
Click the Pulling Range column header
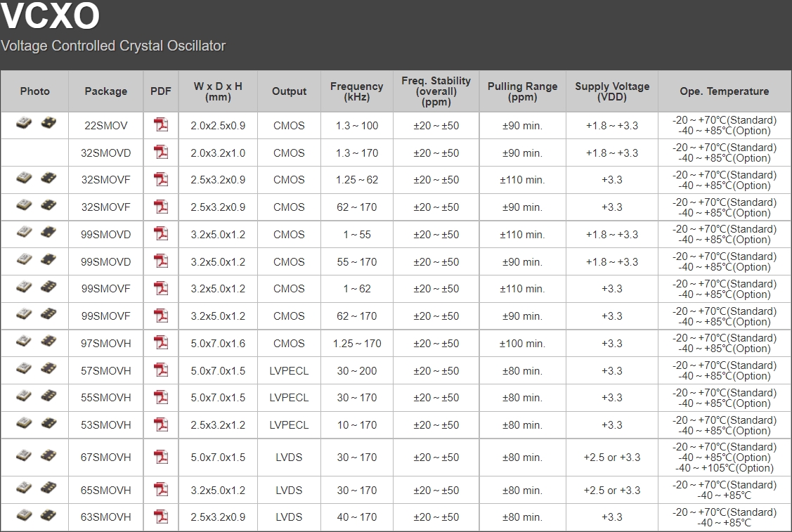pyautogui.click(x=522, y=91)
